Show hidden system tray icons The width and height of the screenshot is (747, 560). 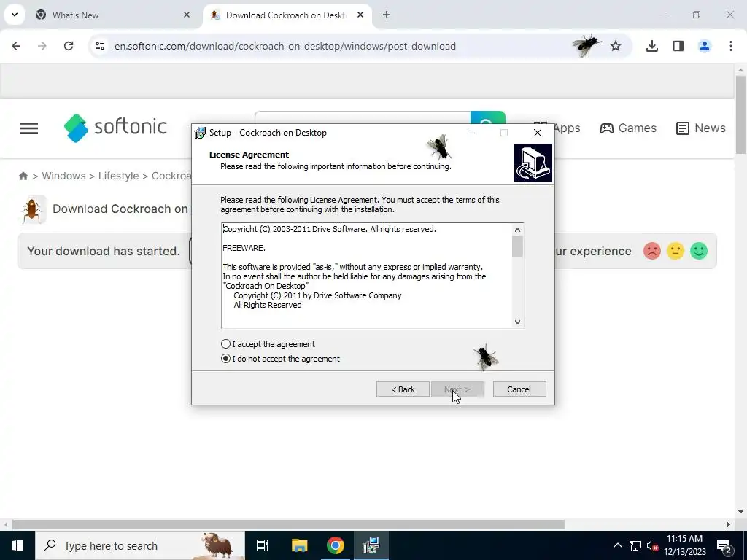point(617,545)
